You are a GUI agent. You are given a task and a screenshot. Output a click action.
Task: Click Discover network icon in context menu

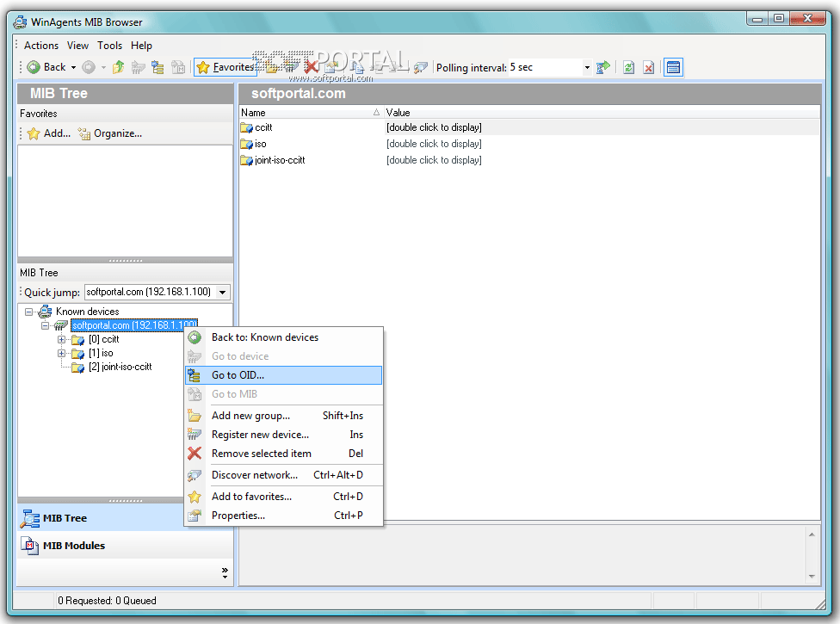point(195,475)
